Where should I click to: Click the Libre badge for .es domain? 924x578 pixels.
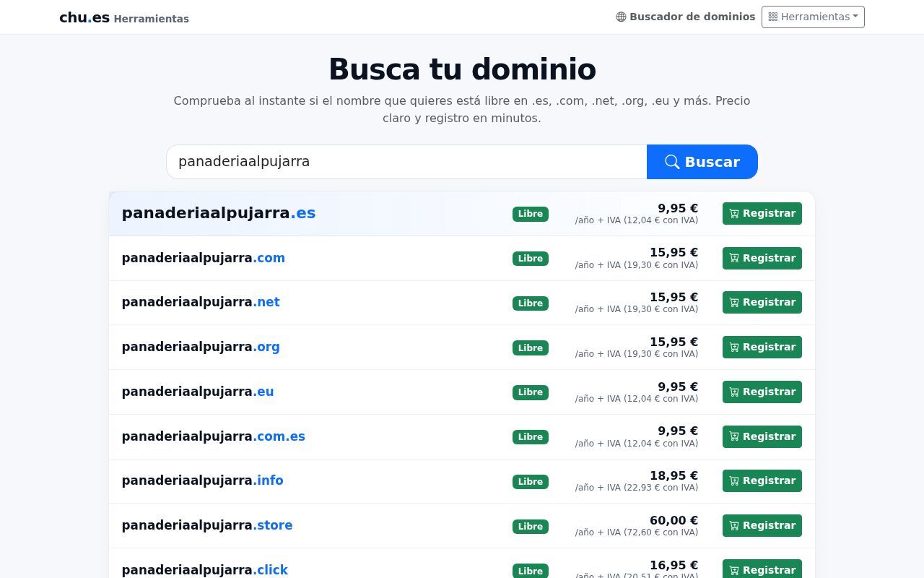click(x=531, y=214)
